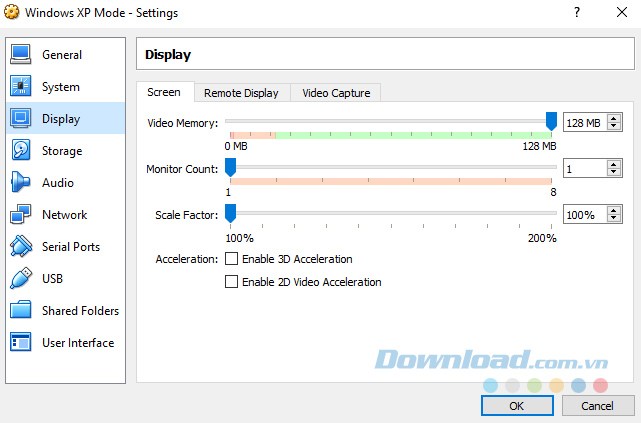The width and height of the screenshot is (641, 423).
Task: Enable 2D Video Acceleration checkbox
Action: point(231,282)
